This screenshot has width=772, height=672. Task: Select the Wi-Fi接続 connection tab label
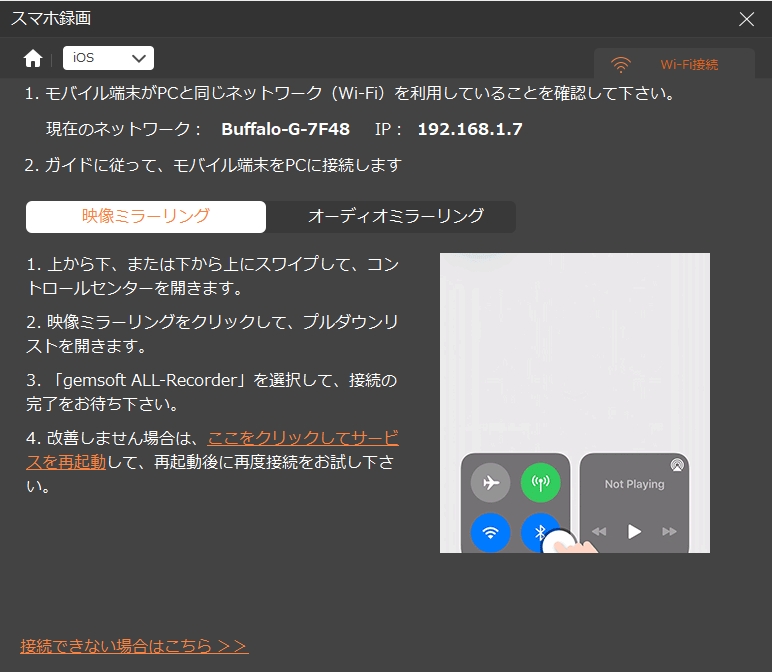(x=689, y=65)
